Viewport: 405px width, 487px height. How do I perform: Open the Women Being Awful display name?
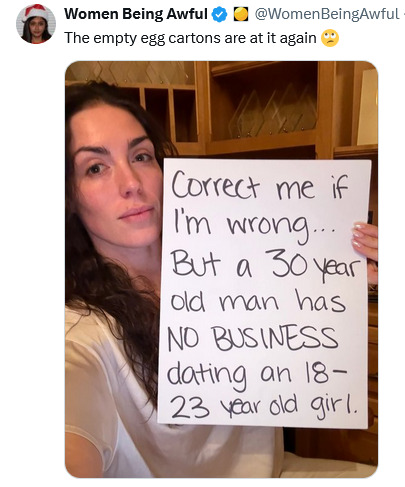click(x=136, y=14)
